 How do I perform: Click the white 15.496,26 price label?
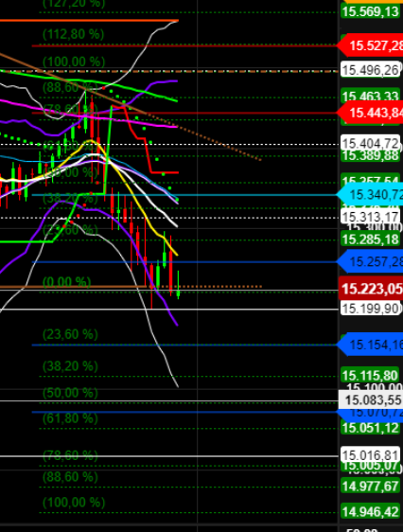[371, 70]
